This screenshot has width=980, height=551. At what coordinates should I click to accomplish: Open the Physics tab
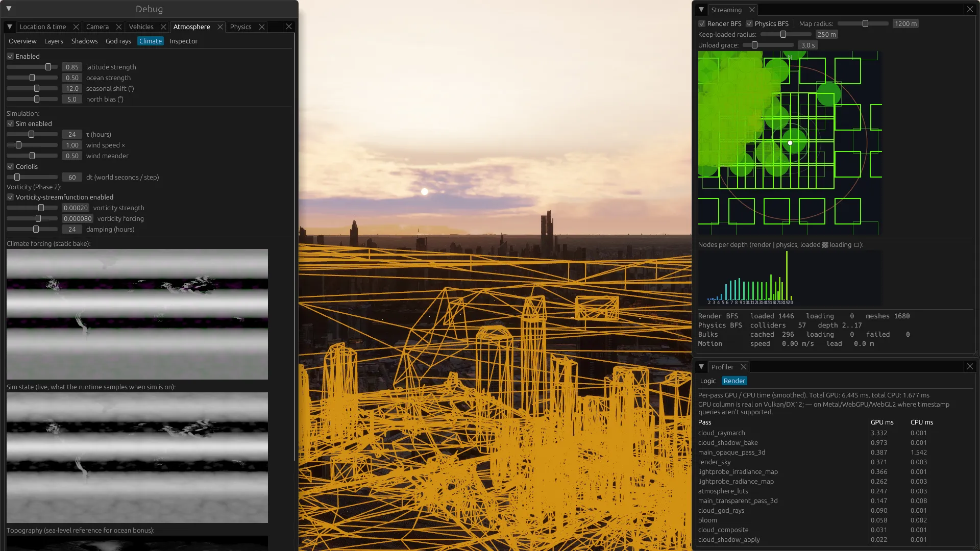point(241,27)
